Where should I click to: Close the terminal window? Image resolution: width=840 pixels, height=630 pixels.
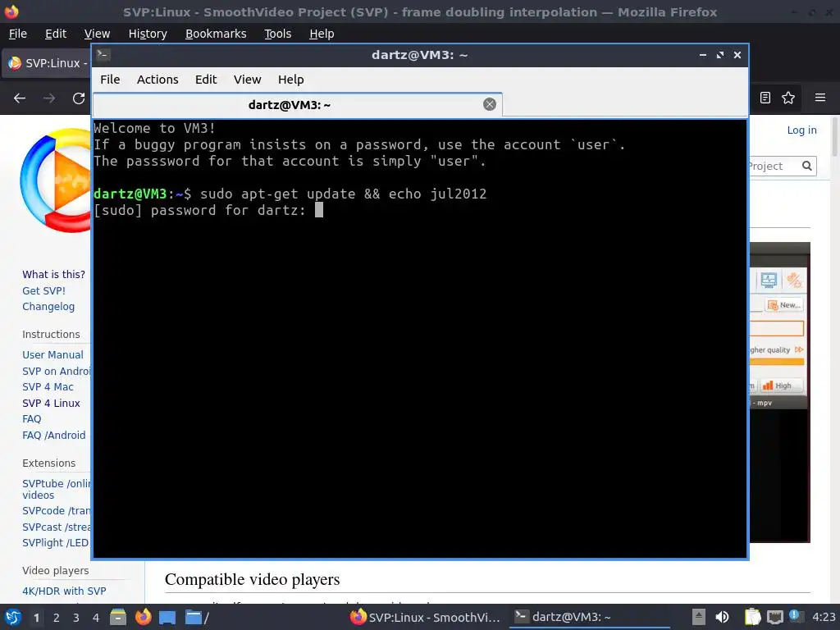point(737,55)
